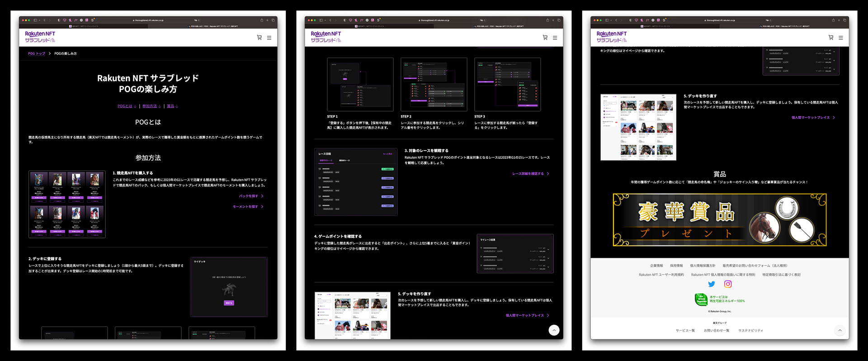The width and height of the screenshot is (868, 361).
Task: Open the shopping cart in the middle window
Action: [x=545, y=38]
